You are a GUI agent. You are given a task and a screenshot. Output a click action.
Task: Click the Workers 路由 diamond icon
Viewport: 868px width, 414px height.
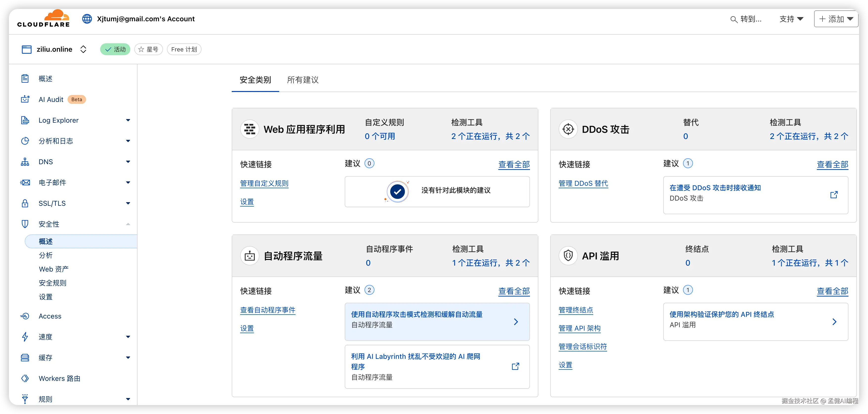click(x=25, y=378)
